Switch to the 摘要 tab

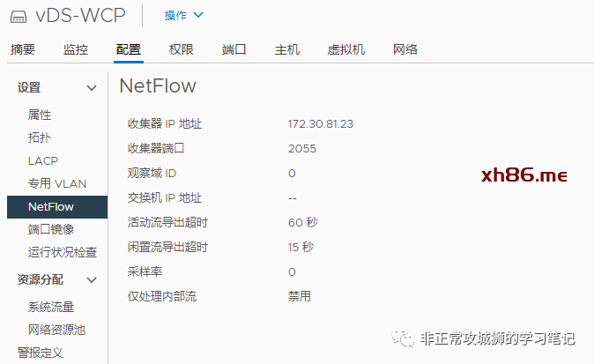click(x=23, y=49)
